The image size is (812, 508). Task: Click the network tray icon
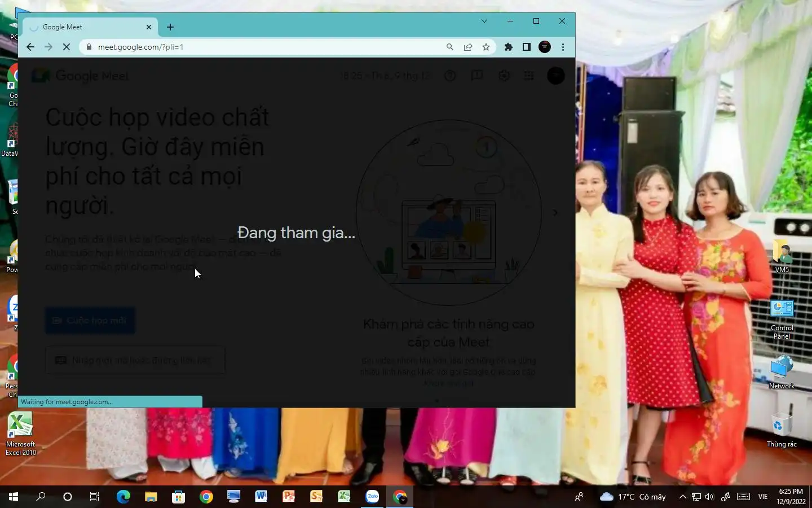[x=696, y=497]
